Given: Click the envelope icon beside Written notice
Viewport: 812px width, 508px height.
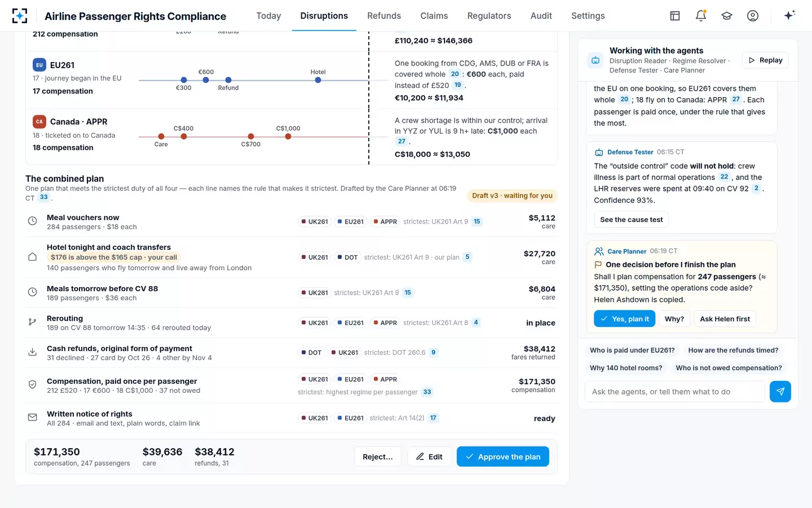Looking at the screenshot, I should [33, 418].
